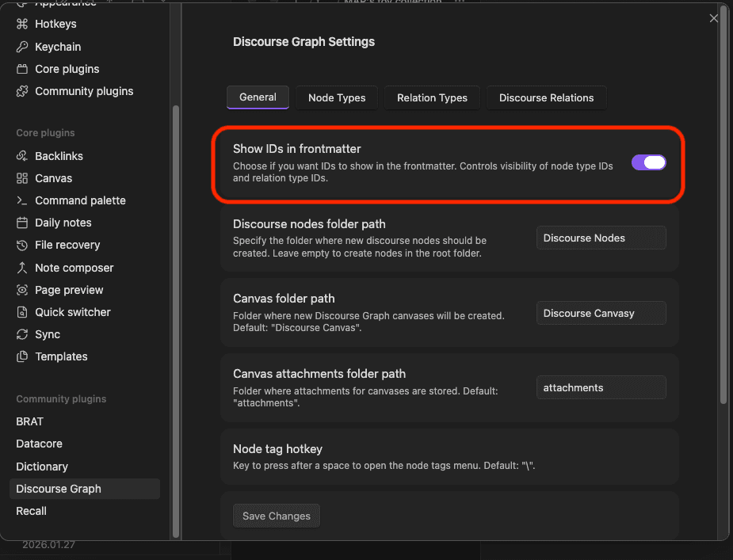733x560 pixels.
Task: Click the Community plugins puzzle icon
Action: click(22, 91)
